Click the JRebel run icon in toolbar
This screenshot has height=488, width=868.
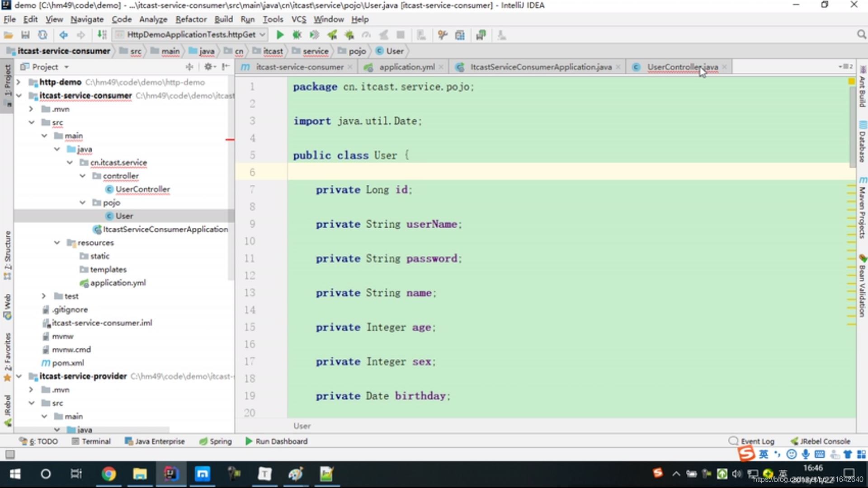(x=332, y=35)
